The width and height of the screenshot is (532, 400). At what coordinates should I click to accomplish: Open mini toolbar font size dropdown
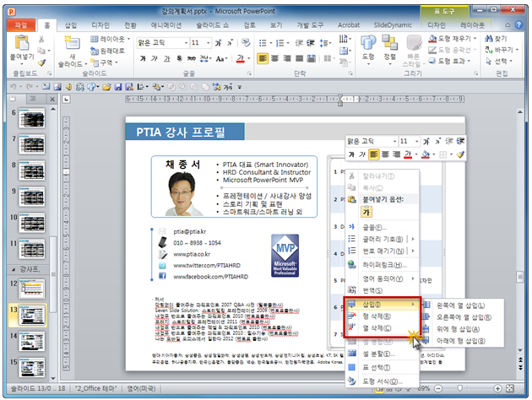click(x=416, y=142)
